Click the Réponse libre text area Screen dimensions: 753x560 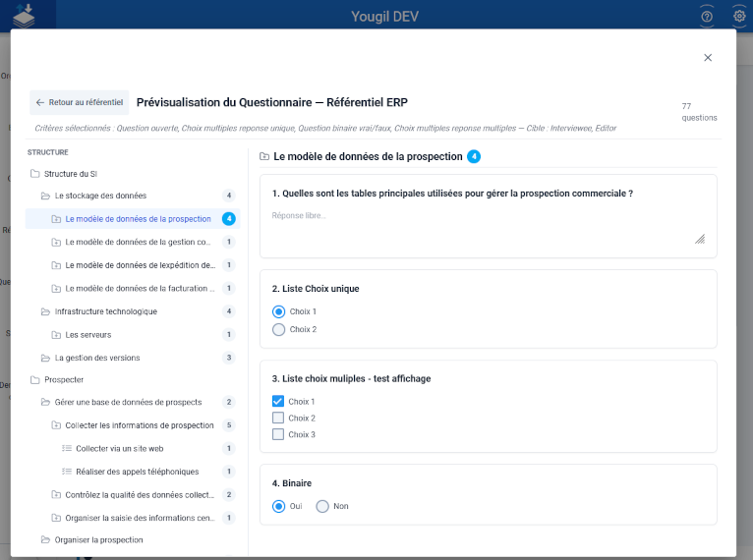tap(489, 228)
